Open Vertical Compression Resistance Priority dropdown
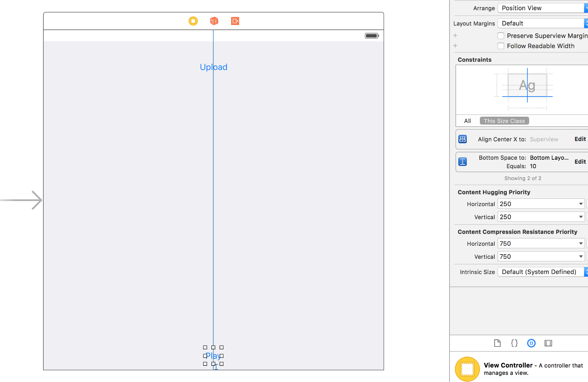Screen dimensions: 588x382 581,257
